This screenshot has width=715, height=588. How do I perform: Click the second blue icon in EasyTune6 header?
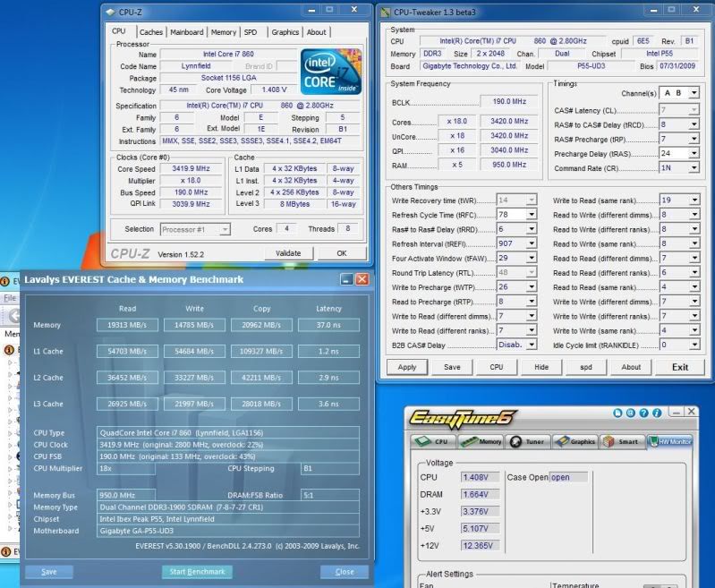coord(630,413)
